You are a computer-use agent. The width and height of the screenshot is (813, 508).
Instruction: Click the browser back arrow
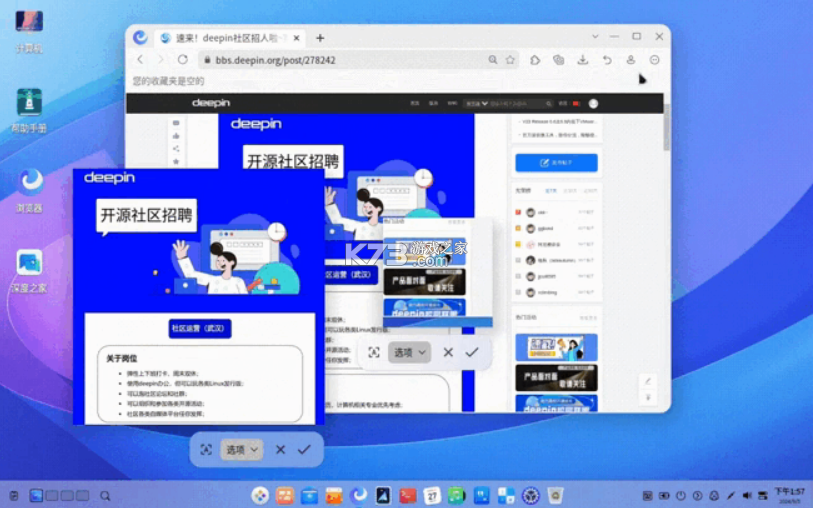click(140, 60)
